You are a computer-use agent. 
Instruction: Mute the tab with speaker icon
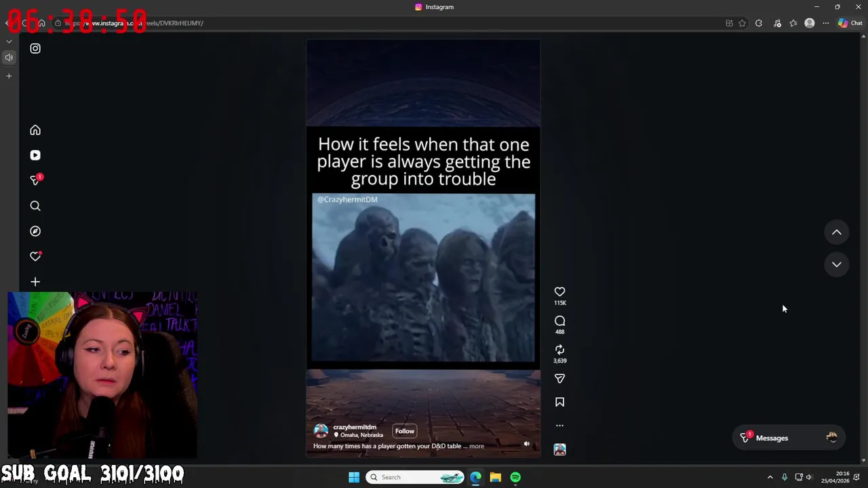(9, 58)
